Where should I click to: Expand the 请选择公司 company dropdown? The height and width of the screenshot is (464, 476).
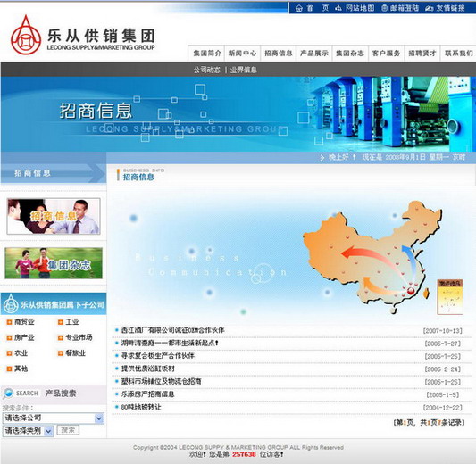[x=54, y=418]
